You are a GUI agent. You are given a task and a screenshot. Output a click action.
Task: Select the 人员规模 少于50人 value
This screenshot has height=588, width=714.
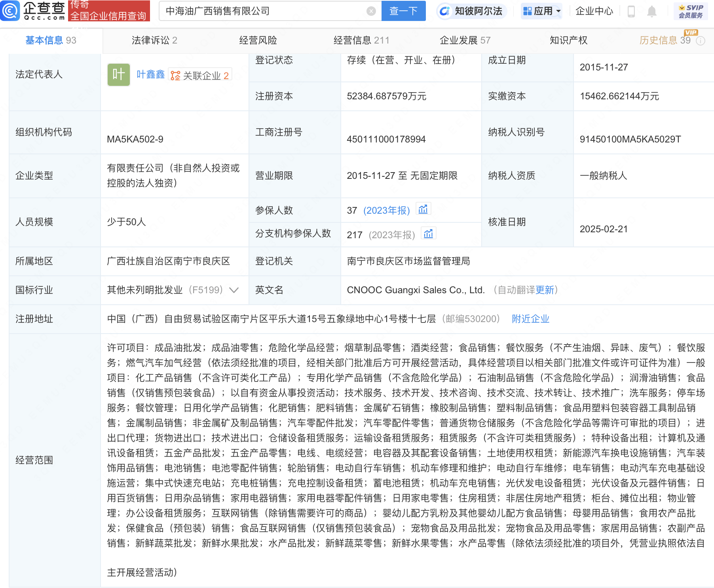click(127, 222)
